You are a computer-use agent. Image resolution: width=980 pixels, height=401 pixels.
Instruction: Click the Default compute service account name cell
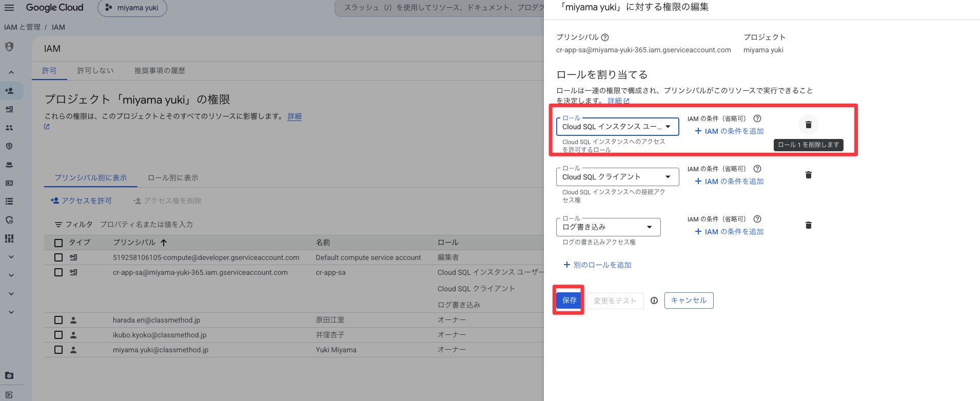click(368, 257)
